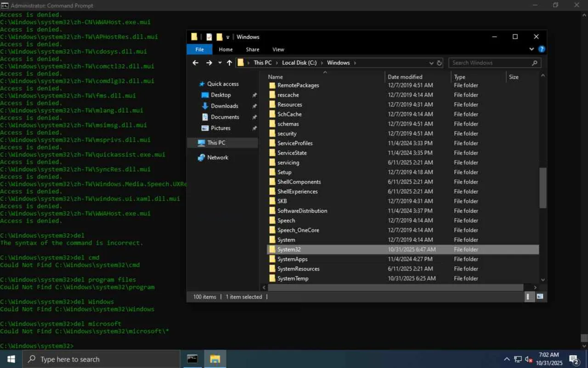Select the SoftwareDistribution folder icon
Screen dimensions: 588x368
272,211
